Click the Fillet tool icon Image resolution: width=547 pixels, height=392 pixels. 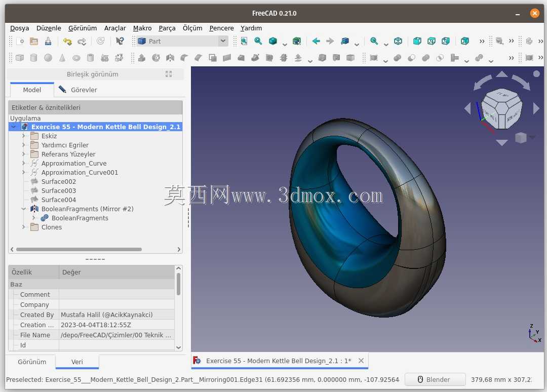pyautogui.click(x=184, y=58)
